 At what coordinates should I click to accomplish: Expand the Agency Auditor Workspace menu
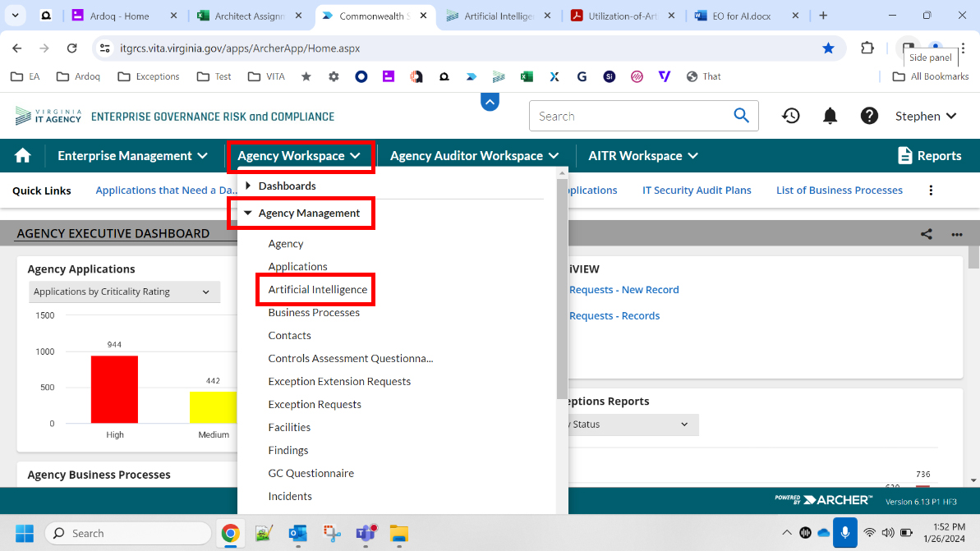pyautogui.click(x=474, y=155)
